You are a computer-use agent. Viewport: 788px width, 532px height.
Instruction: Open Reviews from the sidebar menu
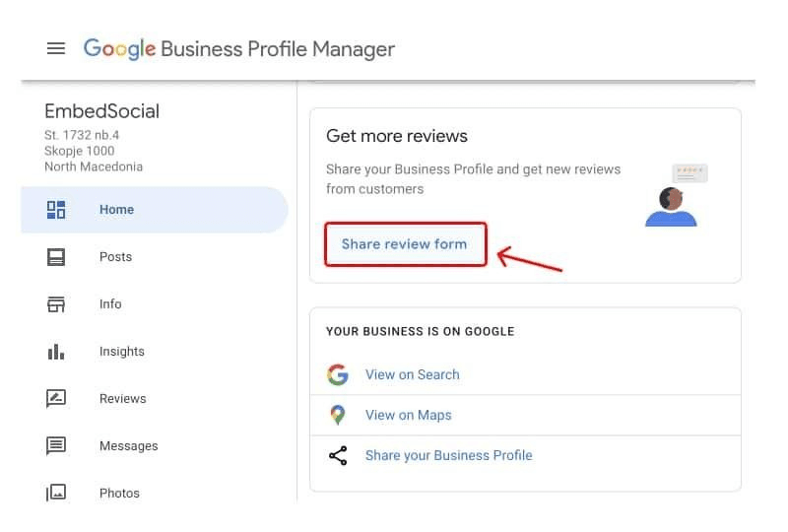click(122, 399)
